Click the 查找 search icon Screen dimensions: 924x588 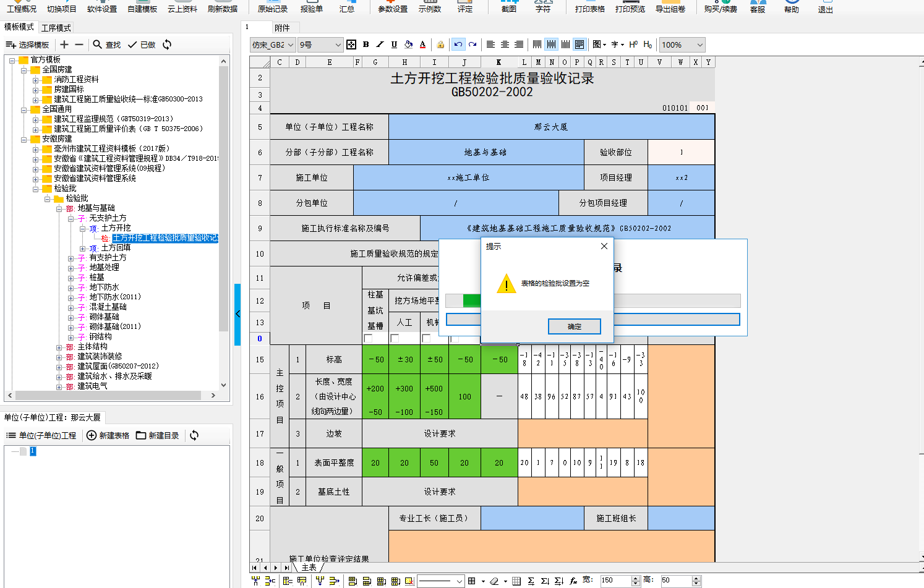tap(98, 45)
